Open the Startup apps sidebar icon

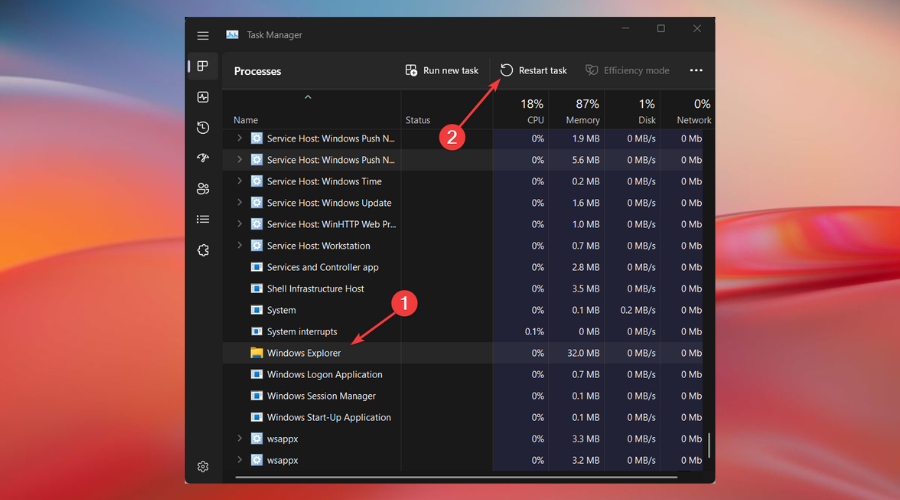click(x=203, y=158)
